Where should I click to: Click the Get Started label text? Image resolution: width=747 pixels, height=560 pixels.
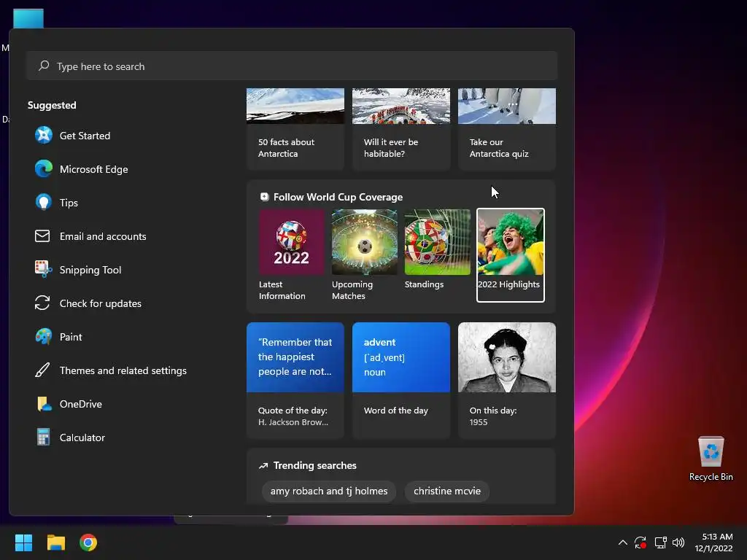click(x=85, y=136)
